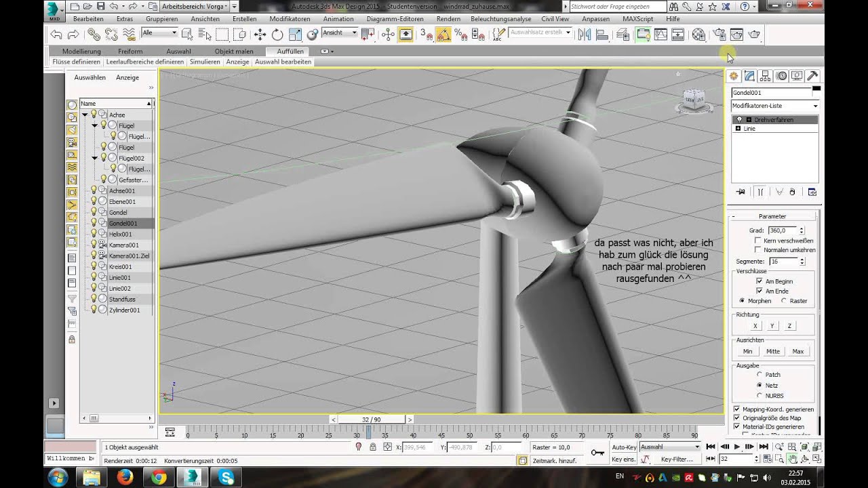Click the Y direction button
The height and width of the screenshot is (488, 868).
(772, 326)
